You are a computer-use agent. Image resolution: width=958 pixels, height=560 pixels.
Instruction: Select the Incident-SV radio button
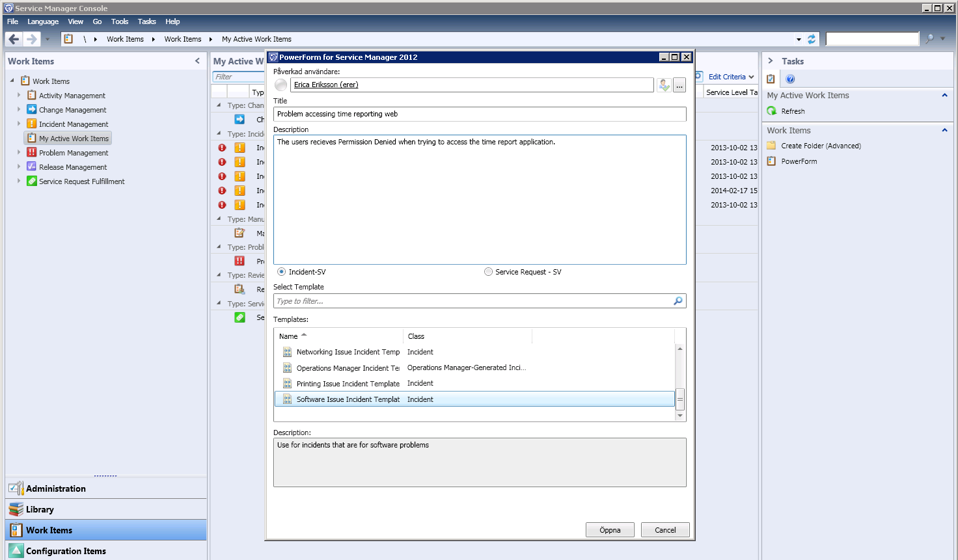(281, 272)
